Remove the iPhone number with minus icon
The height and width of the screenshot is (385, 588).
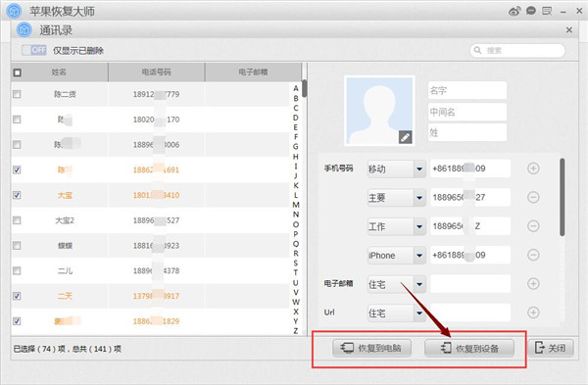533,255
